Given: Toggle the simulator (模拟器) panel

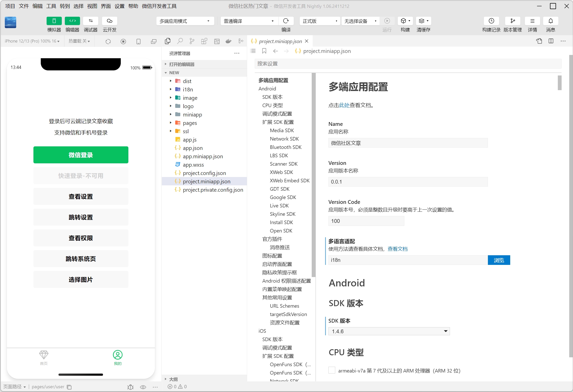Looking at the screenshot, I should (x=54, y=21).
